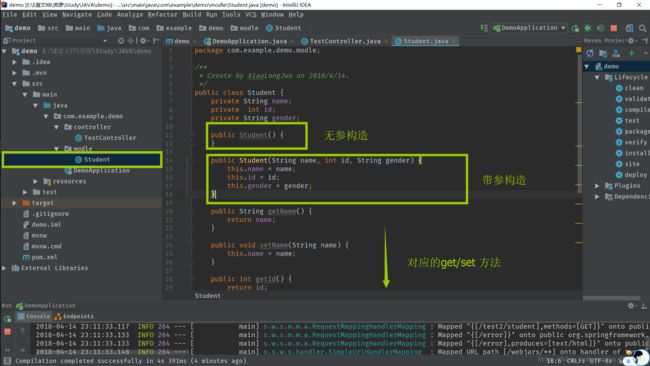Switch to TestController.java tab
The image size is (650, 366).
[344, 41]
